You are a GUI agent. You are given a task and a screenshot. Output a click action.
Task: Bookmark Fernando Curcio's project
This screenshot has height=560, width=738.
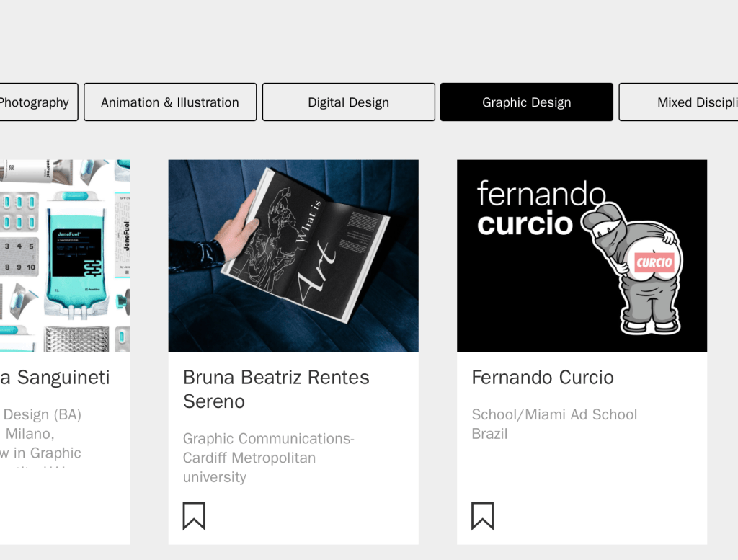[482, 516]
